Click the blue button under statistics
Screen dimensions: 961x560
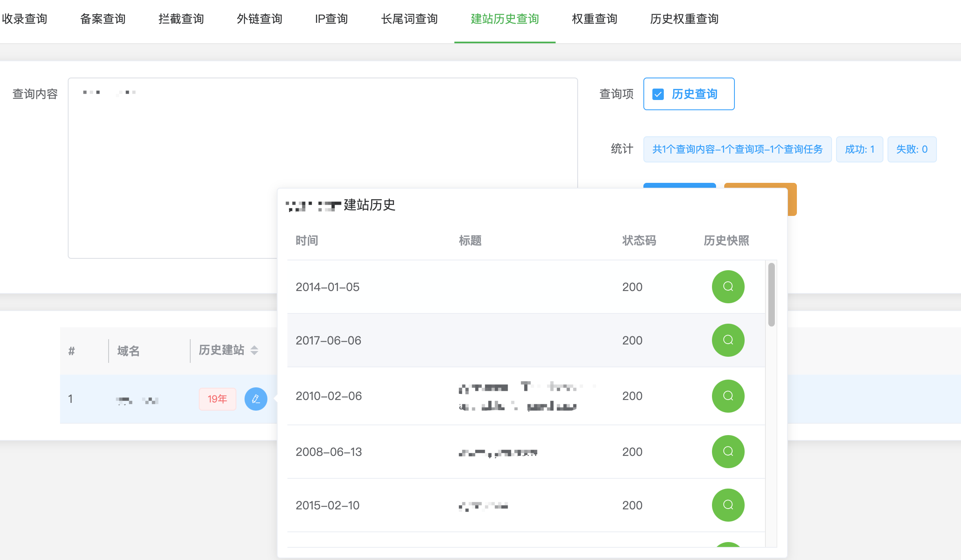point(680,186)
